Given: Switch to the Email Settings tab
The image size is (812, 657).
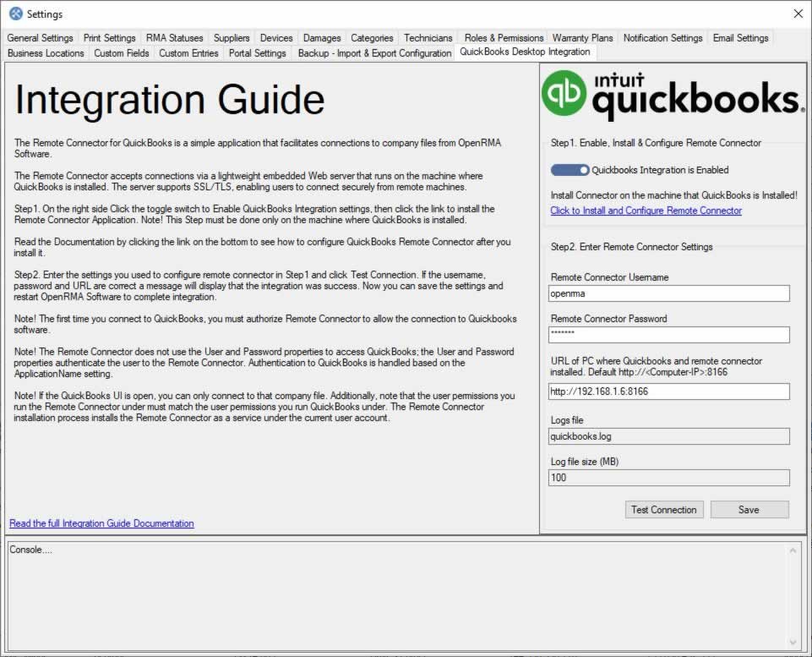Looking at the screenshot, I should pos(740,38).
